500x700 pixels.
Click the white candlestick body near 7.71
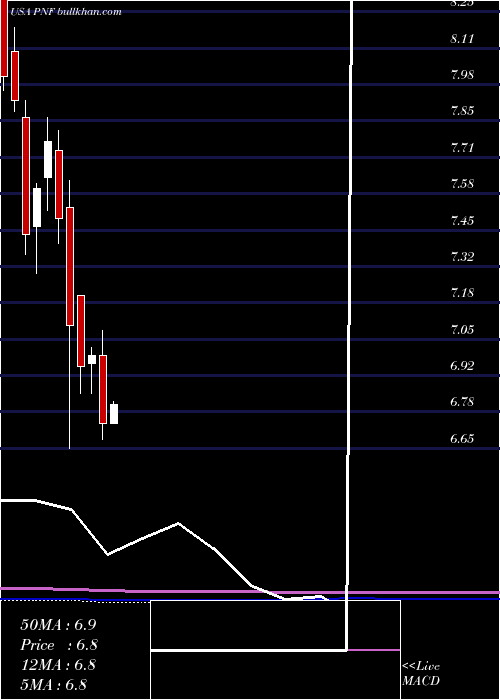pyautogui.click(x=48, y=159)
